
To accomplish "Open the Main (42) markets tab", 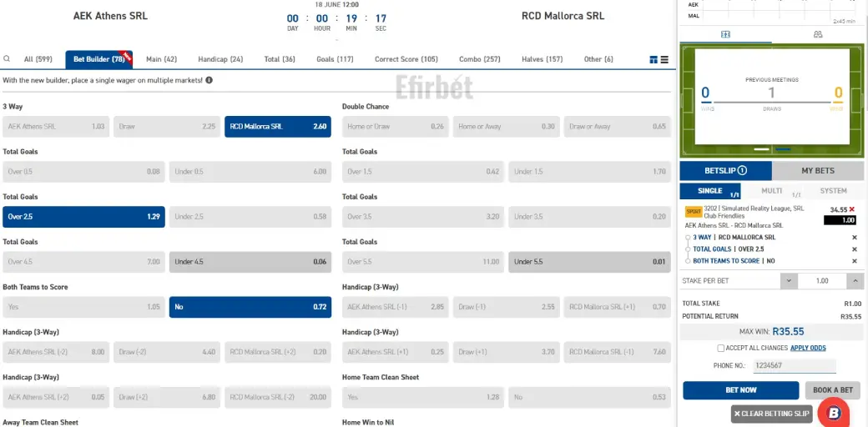I will (162, 59).
